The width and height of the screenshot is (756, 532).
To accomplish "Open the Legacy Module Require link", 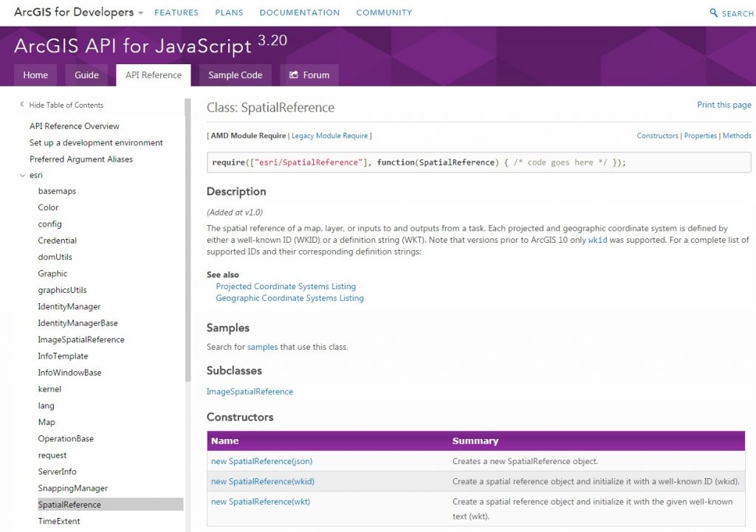I will [329, 135].
